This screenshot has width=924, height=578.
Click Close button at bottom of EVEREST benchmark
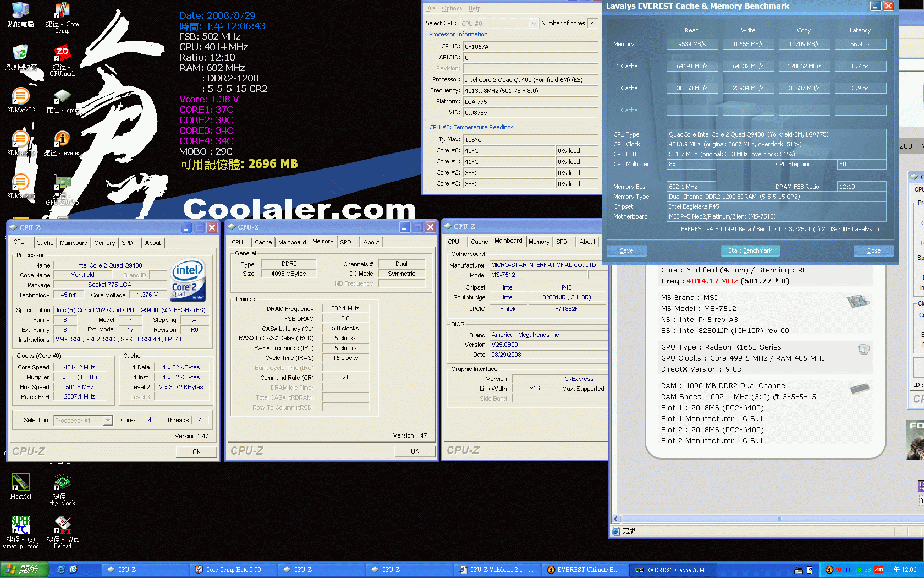[873, 250]
